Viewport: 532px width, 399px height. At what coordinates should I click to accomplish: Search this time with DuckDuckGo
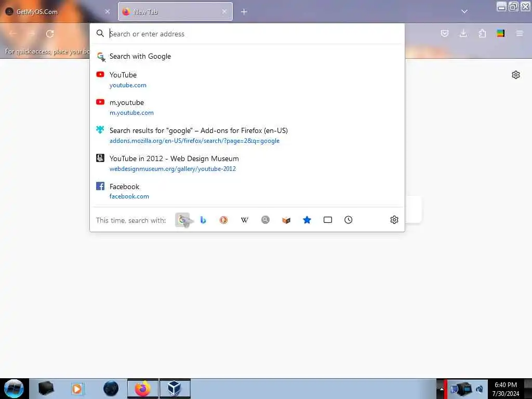223,220
